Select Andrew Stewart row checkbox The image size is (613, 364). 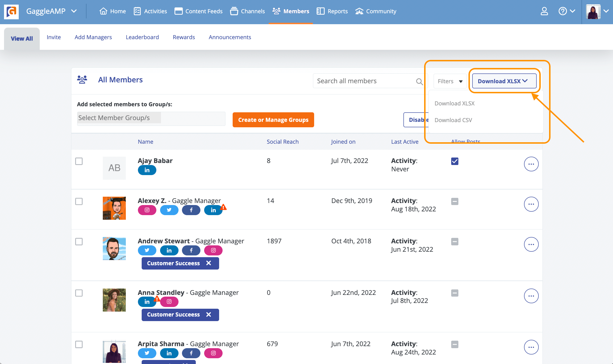pyautogui.click(x=79, y=242)
